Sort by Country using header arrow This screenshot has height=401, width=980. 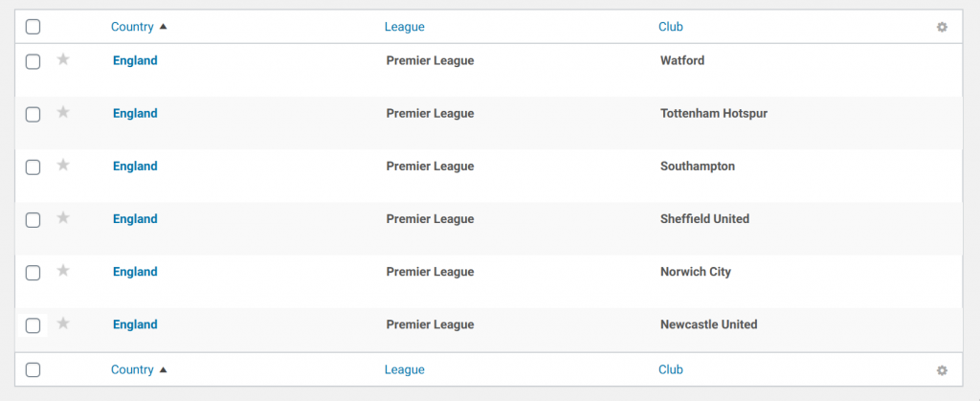click(163, 27)
